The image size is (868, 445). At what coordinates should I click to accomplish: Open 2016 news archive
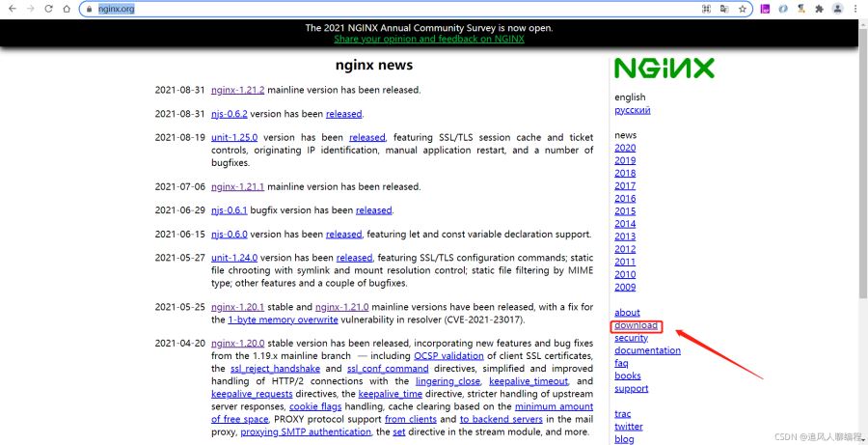coord(625,199)
